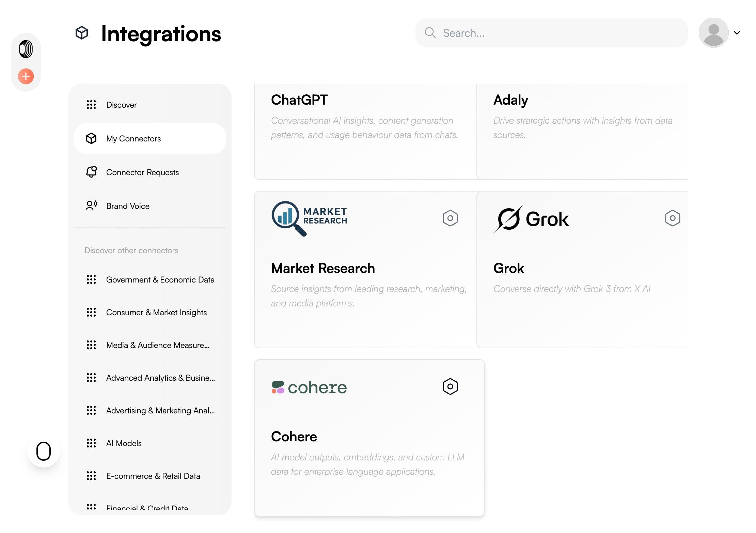Screen dimensions: 756x533
Task: Click the floating pill-shaped assistant button
Action: 44,451
